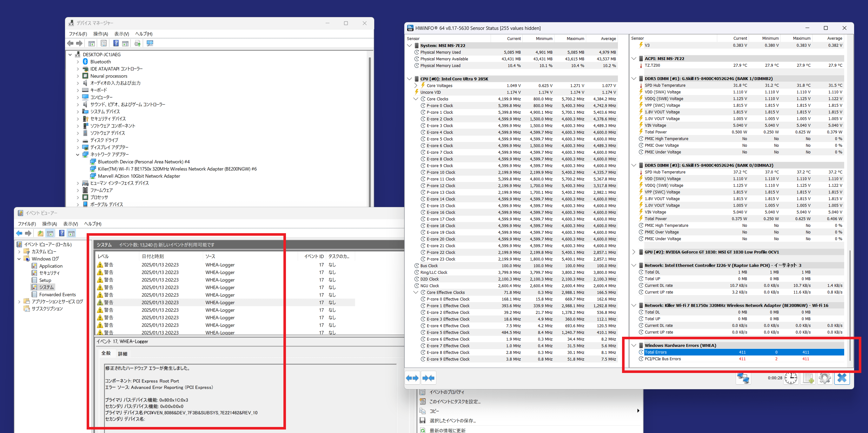
Task: Open HWiNFO sensor settings gear icon
Action: point(825,378)
